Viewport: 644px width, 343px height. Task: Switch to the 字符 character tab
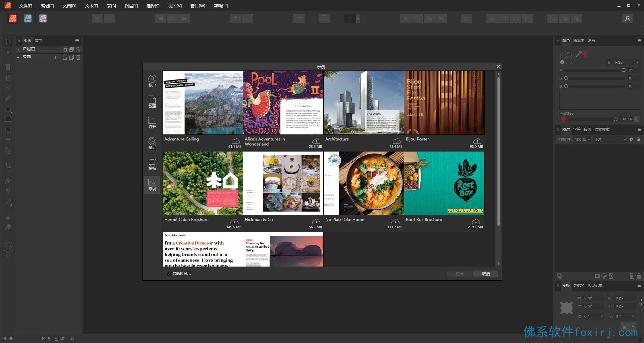point(577,129)
